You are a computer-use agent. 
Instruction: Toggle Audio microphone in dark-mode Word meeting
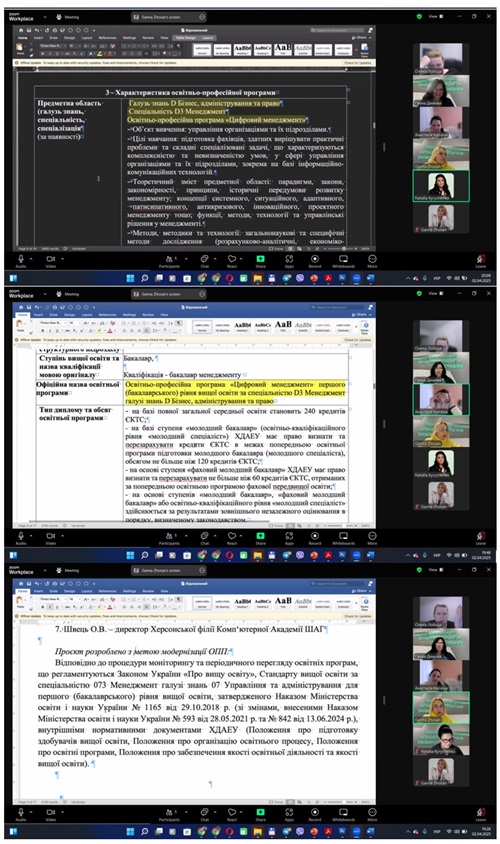21,261
